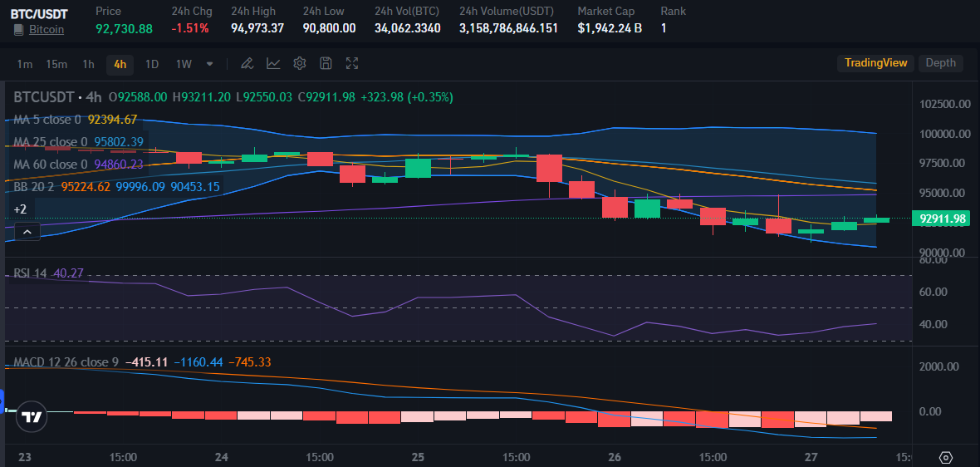The width and height of the screenshot is (980, 467).
Task: Open the Bitcoin info link
Action: [x=47, y=29]
